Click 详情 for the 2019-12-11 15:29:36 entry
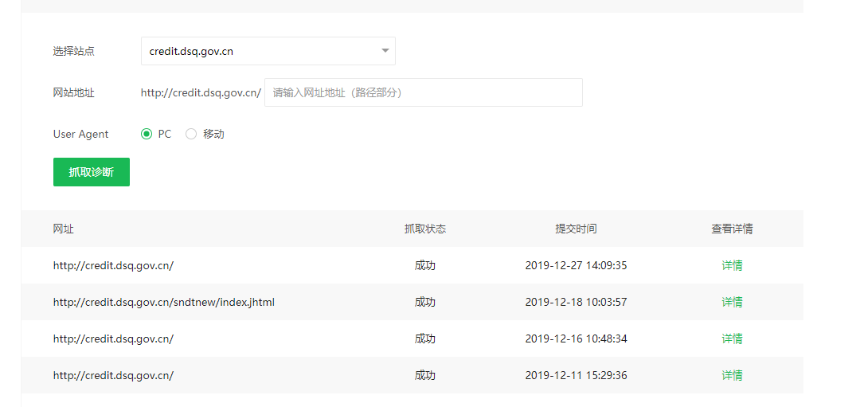This screenshot has width=868, height=407. [732, 375]
